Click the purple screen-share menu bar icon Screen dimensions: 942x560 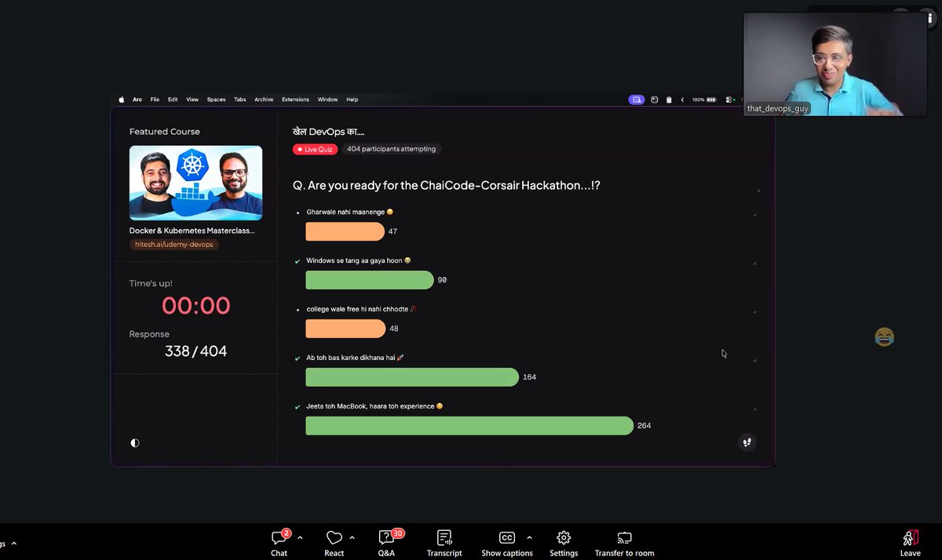point(637,100)
